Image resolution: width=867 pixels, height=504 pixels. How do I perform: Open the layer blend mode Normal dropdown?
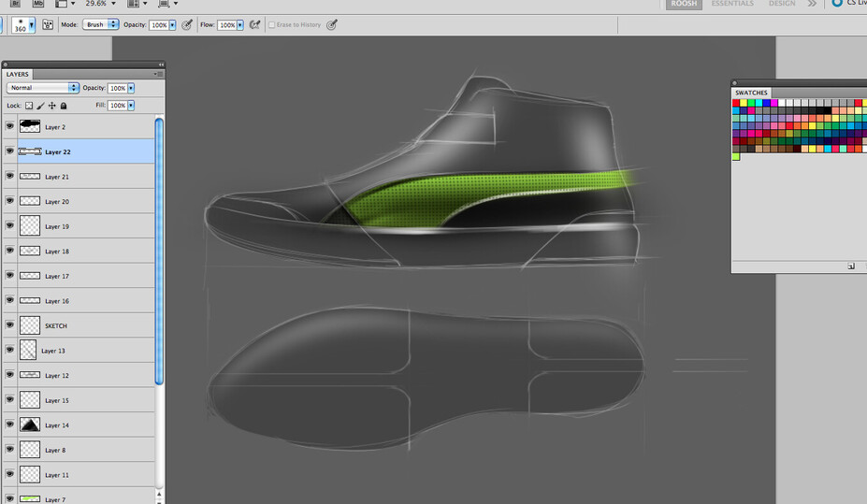pyautogui.click(x=42, y=88)
